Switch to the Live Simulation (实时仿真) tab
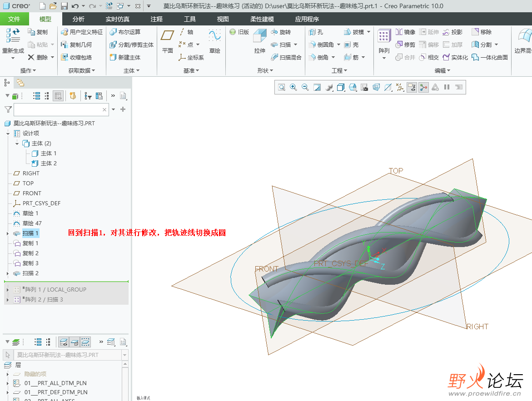Viewport: 532px width, 401px height. coord(117,19)
